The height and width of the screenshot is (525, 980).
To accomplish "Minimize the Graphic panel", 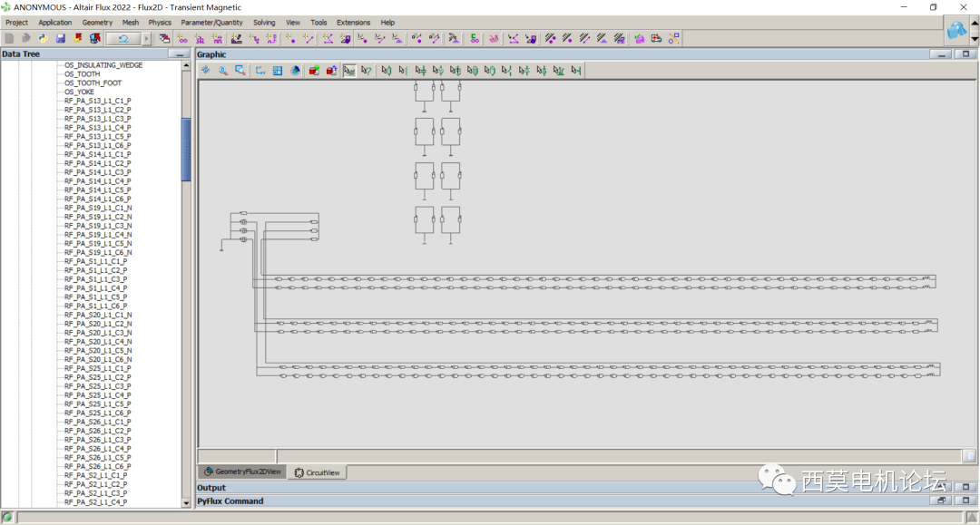I will [x=941, y=54].
